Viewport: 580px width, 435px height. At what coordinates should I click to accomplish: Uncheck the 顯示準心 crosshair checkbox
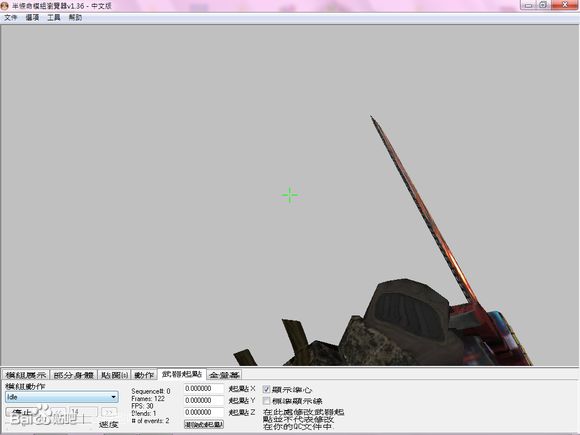(266, 389)
